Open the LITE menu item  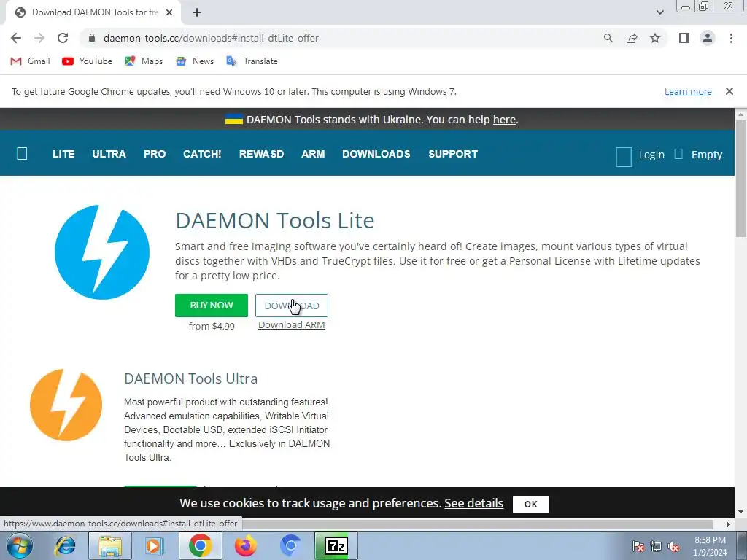pos(63,154)
